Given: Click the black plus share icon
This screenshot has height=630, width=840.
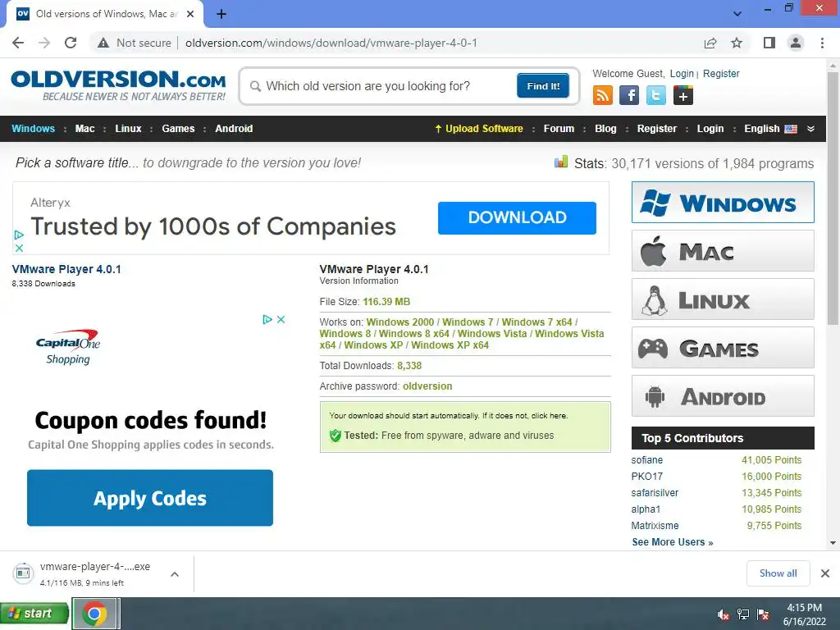Looking at the screenshot, I should (683, 95).
